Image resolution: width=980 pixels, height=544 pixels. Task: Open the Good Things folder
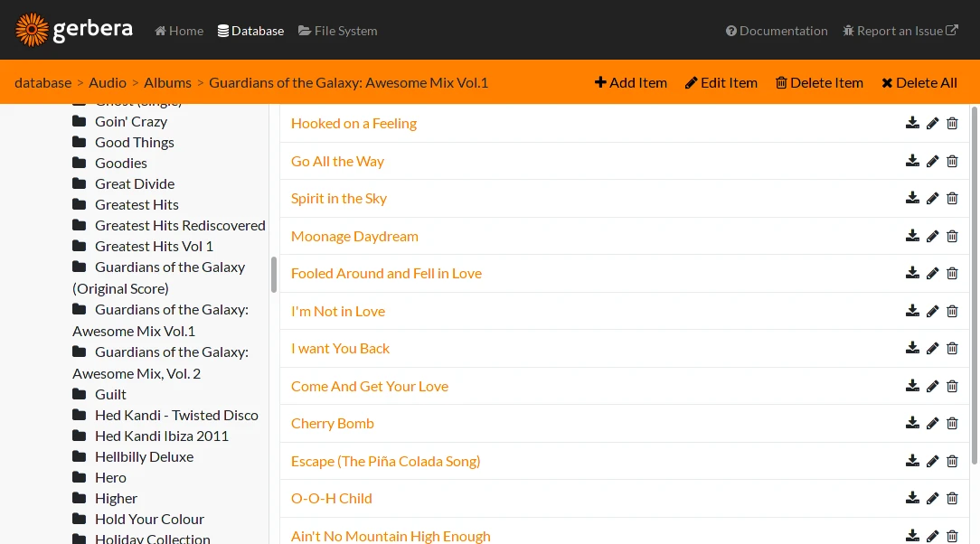pyautogui.click(x=123, y=142)
